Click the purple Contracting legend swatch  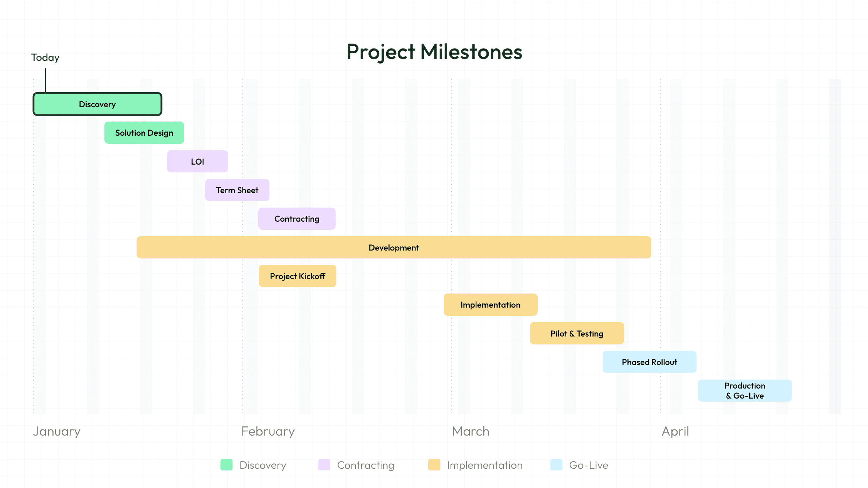point(324,465)
